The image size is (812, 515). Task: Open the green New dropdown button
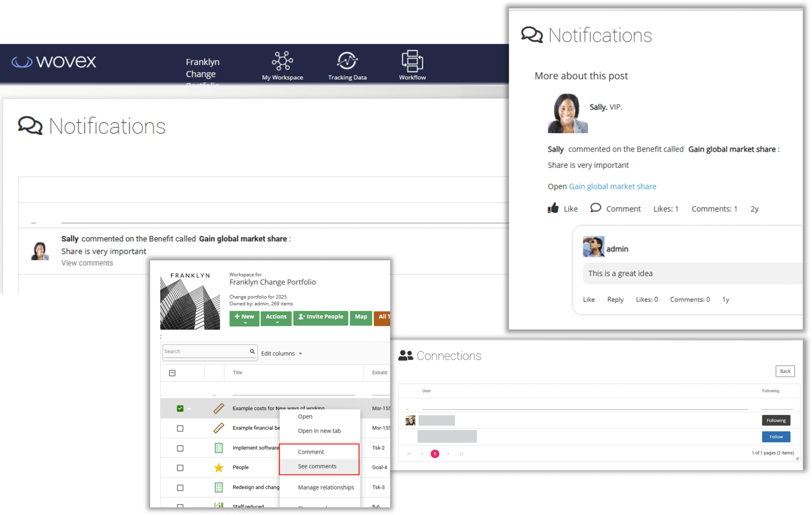pos(244,318)
